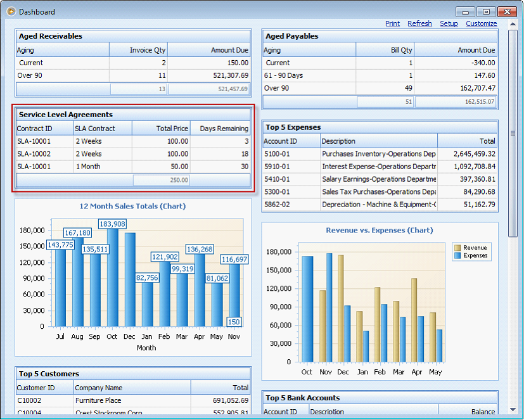524x420 pixels.
Task: Click Company Name column header
Action: (x=132, y=388)
